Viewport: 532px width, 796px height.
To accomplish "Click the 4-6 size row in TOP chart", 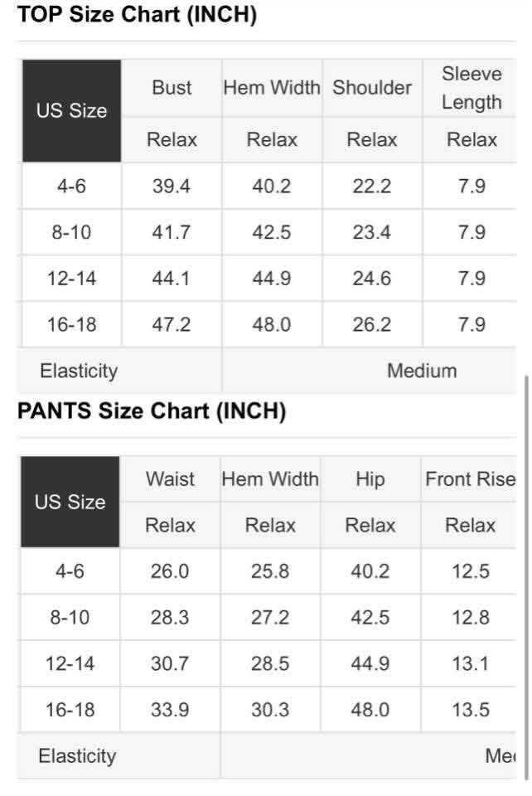I will (268, 187).
